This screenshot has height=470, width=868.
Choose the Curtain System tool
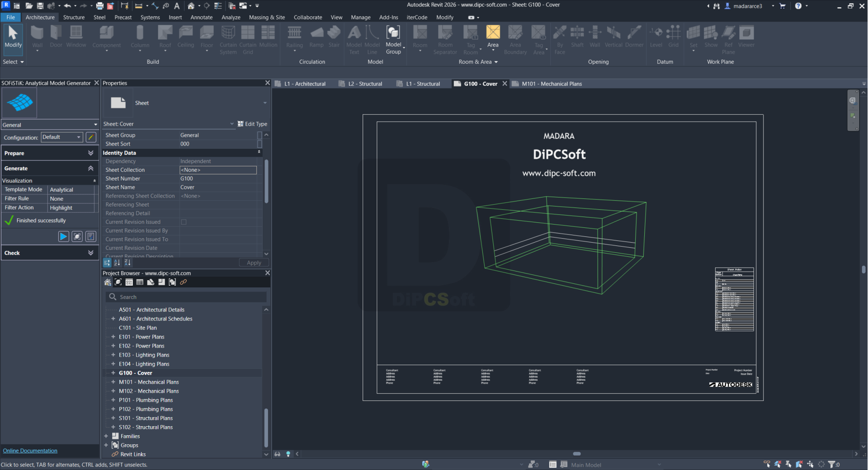click(x=228, y=40)
